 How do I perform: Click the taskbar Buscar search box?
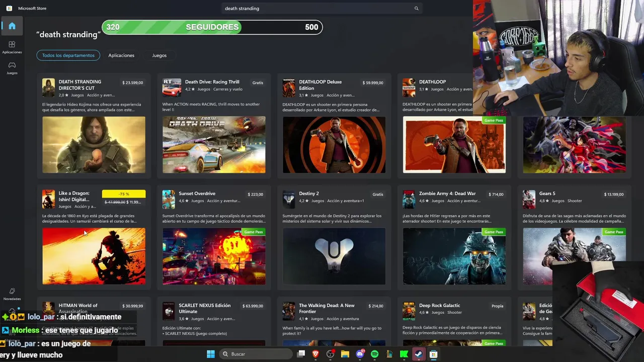point(256,354)
